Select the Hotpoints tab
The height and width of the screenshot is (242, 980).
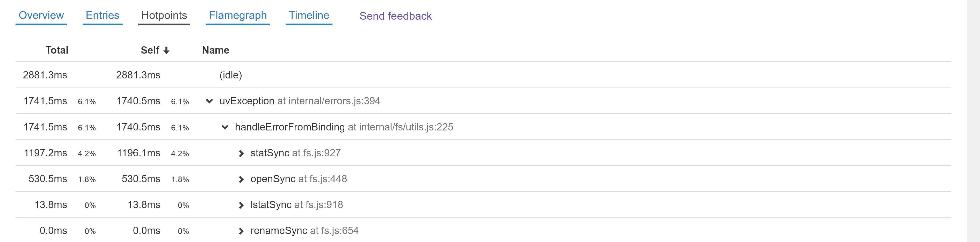tap(164, 16)
